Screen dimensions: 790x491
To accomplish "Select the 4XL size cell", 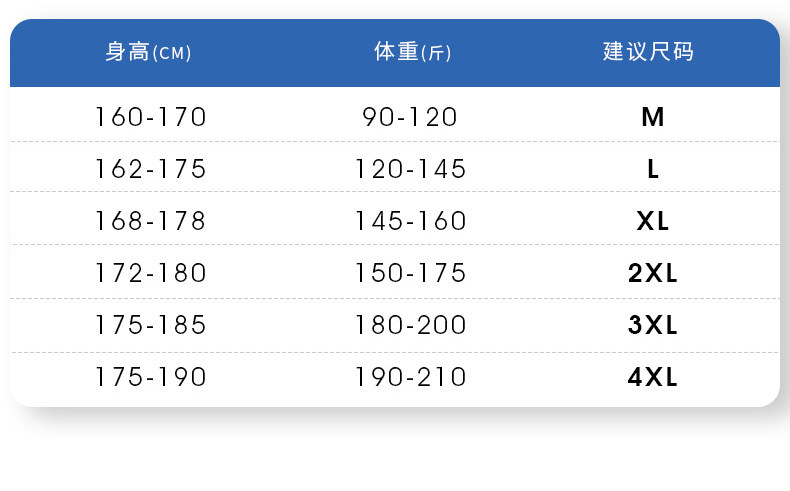I will point(653,377).
